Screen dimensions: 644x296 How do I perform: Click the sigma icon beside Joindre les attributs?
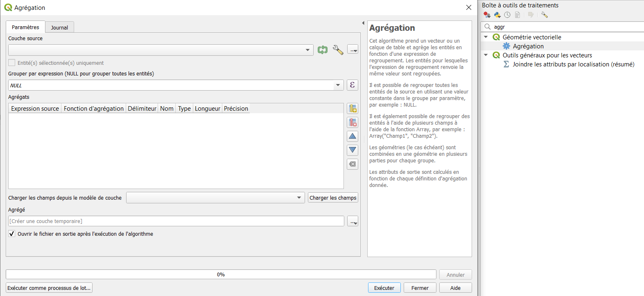[506, 64]
